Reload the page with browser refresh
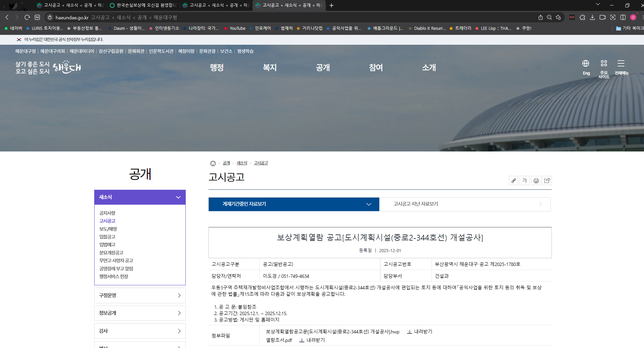Screen dimensions: 644x348 (27, 17)
